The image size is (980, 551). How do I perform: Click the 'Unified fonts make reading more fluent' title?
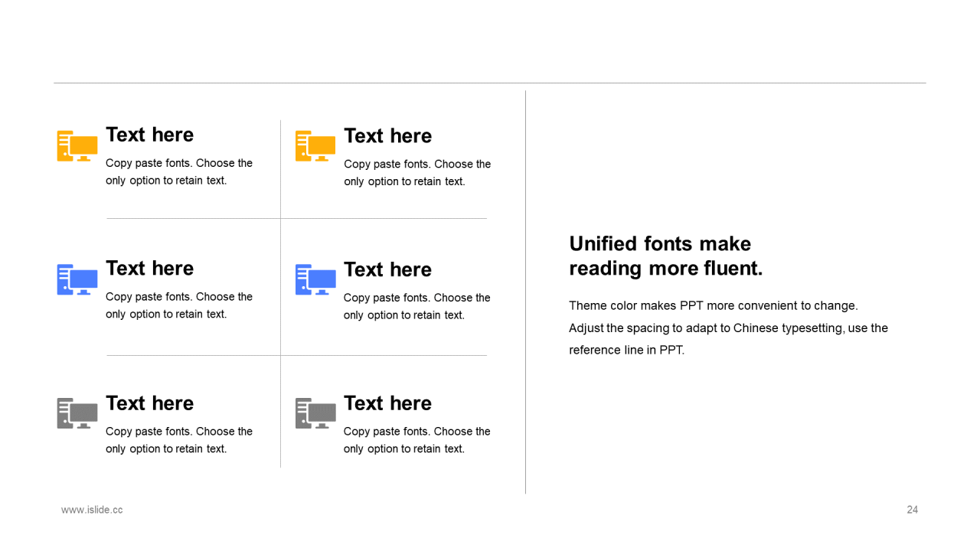tap(666, 256)
